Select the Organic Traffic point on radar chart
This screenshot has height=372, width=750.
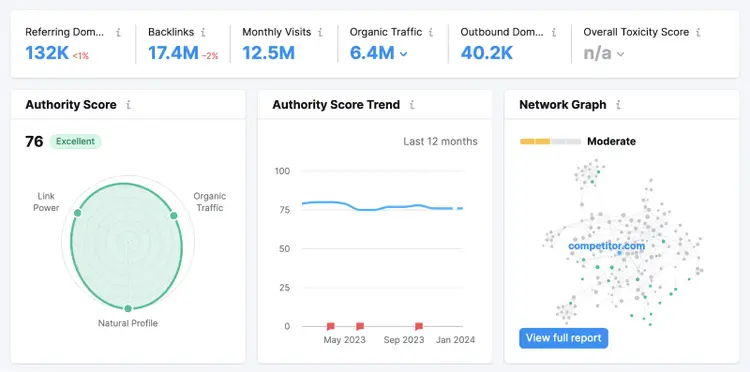point(174,216)
